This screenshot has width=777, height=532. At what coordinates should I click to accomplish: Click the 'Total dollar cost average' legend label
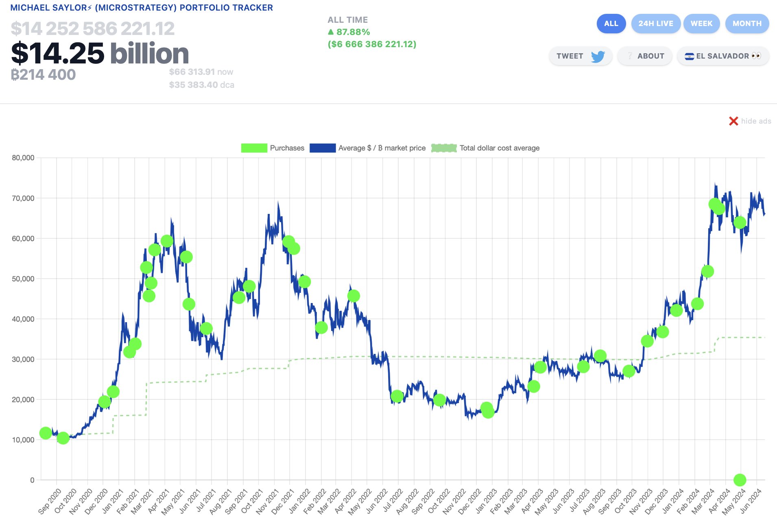pos(500,148)
